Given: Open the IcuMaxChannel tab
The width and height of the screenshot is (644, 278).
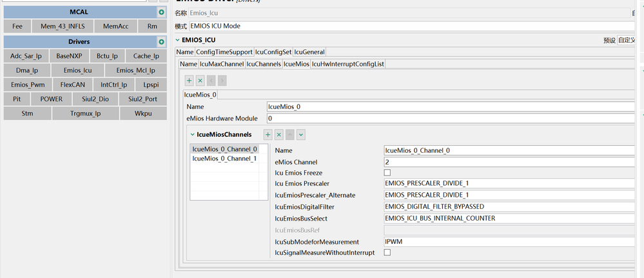Looking at the screenshot, I should pos(222,64).
